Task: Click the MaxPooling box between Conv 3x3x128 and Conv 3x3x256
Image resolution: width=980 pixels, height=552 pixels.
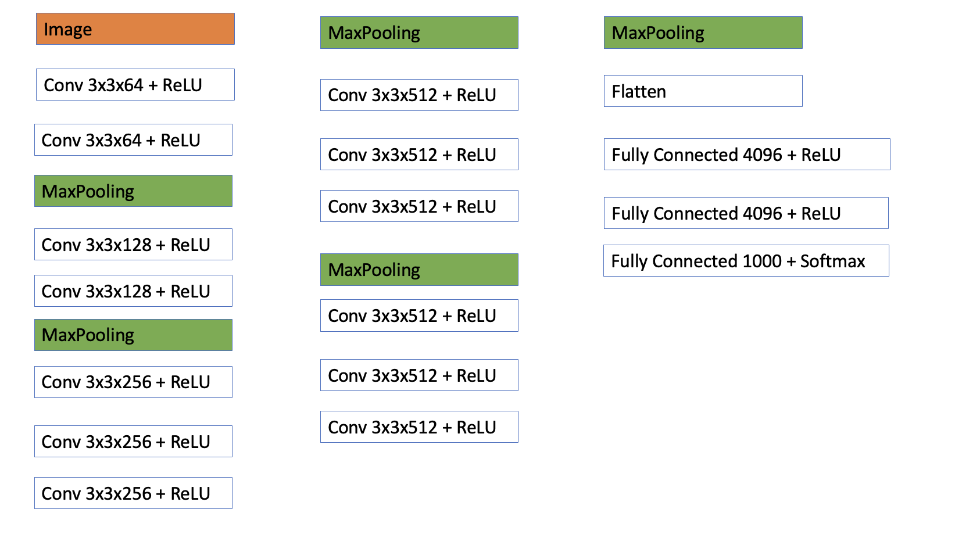Action: (133, 335)
